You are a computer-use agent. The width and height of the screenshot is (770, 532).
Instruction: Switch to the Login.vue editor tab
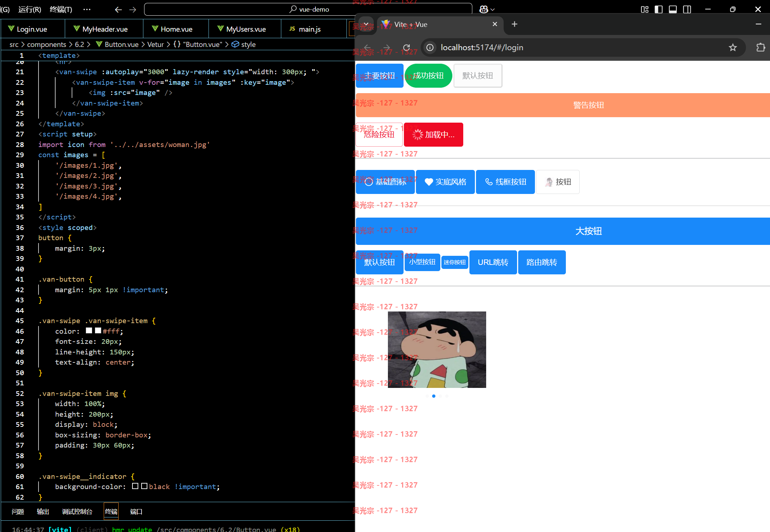click(x=33, y=29)
